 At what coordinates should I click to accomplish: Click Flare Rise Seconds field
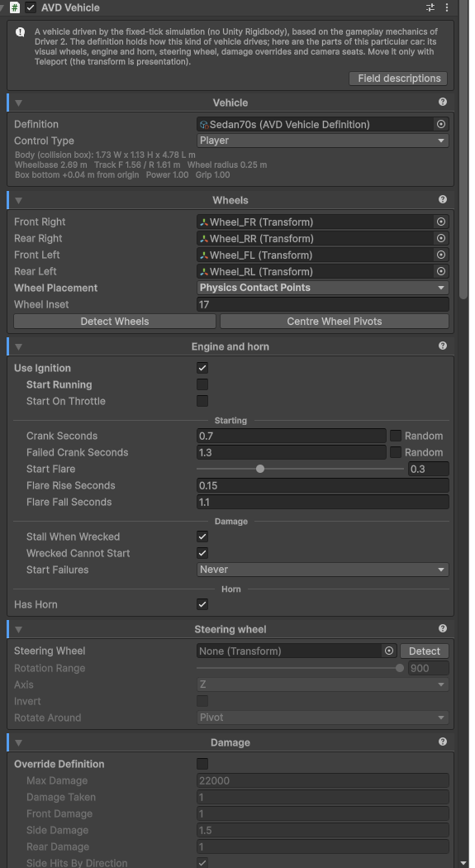pyautogui.click(x=323, y=485)
